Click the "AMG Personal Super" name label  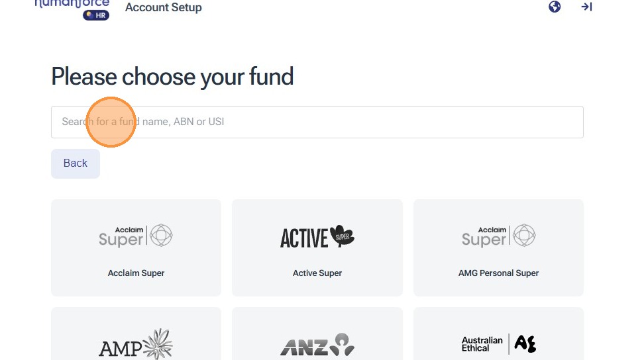tap(498, 273)
